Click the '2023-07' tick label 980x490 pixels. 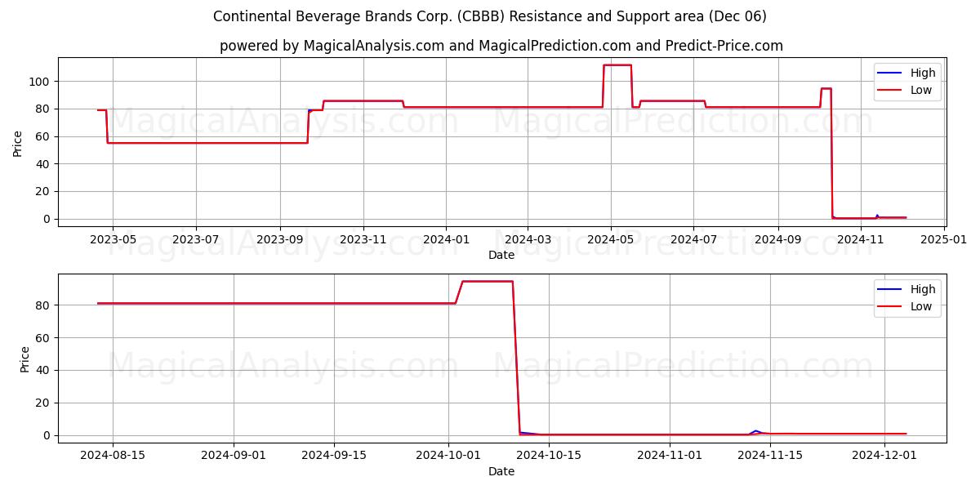(196, 239)
